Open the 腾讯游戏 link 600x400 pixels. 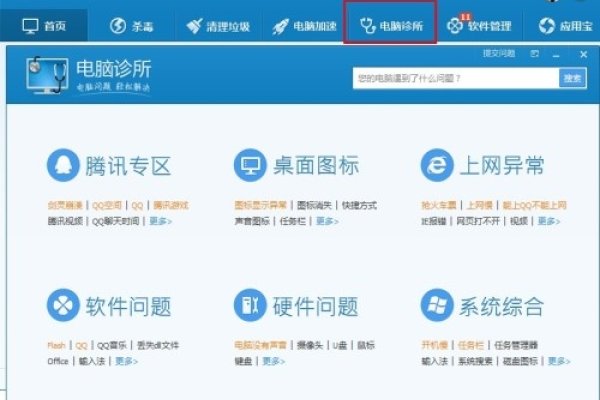(171, 206)
